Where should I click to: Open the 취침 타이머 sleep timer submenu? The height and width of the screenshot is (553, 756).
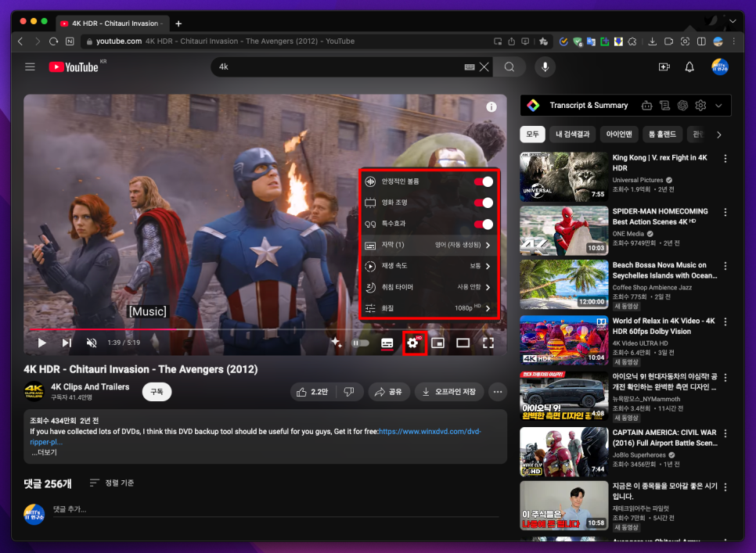[429, 287]
